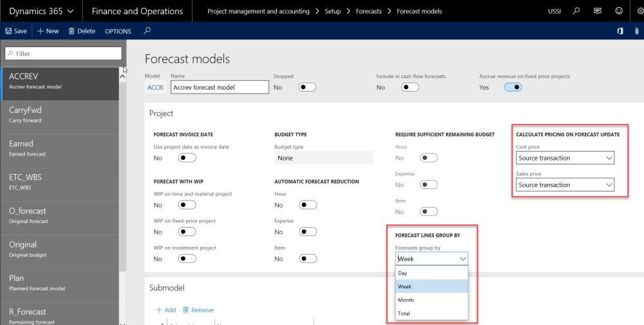The height and width of the screenshot is (325, 644).
Task: Click the smiley feedback icon
Action: coord(619,11)
